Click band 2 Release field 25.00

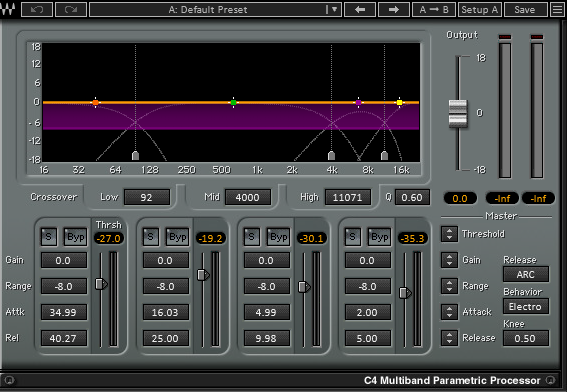pos(166,338)
